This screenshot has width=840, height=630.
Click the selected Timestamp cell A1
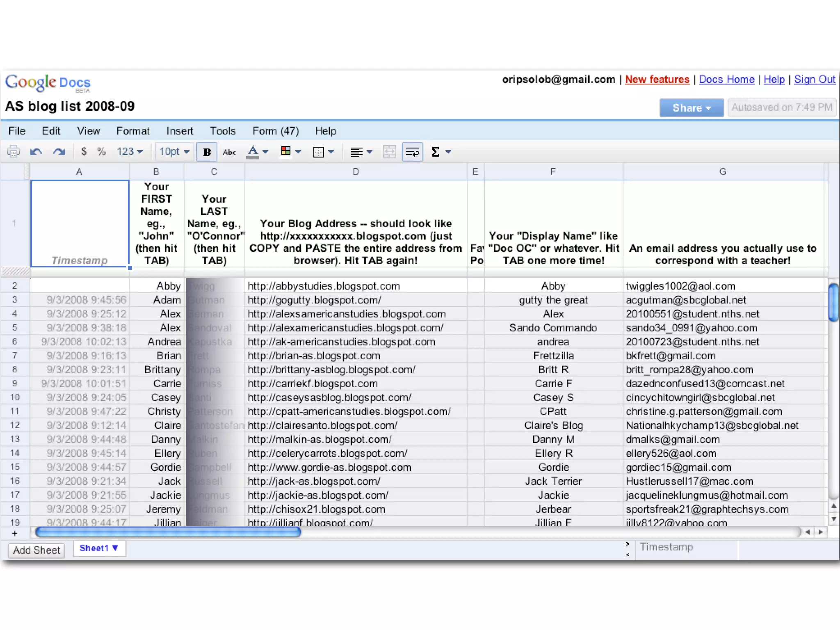80,224
